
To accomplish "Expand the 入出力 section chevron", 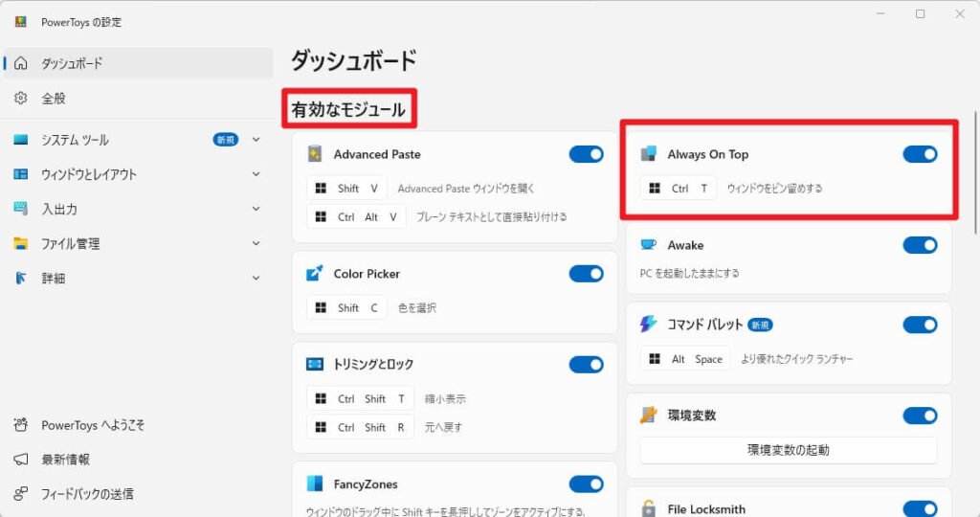I will pos(256,208).
